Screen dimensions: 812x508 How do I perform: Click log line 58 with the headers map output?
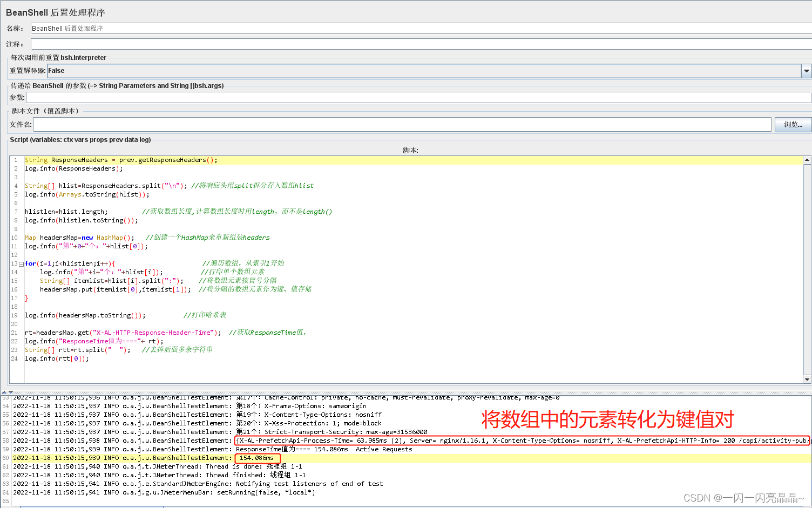(x=412, y=441)
